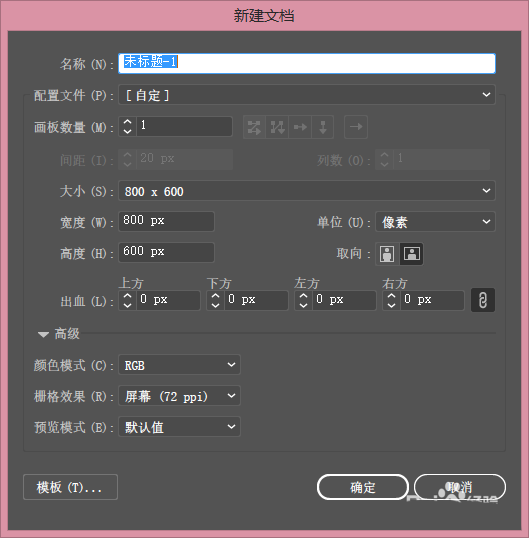Image resolution: width=529 pixels, height=538 pixels.
Task: Open the 栅格效果 raster effects dropdown
Action: click(179, 396)
